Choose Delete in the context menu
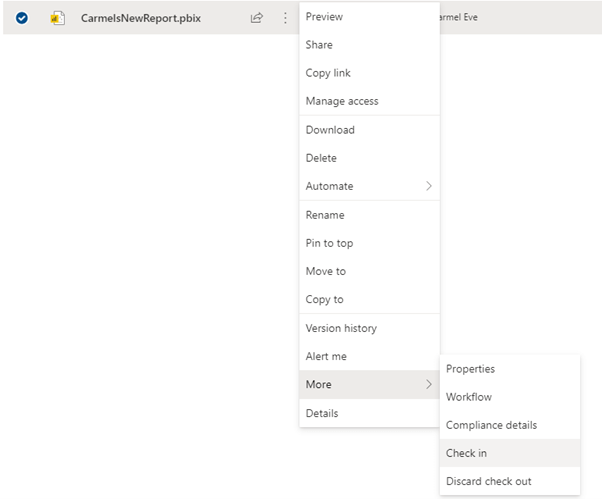Screen dimensions: 602x499 point(321,158)
